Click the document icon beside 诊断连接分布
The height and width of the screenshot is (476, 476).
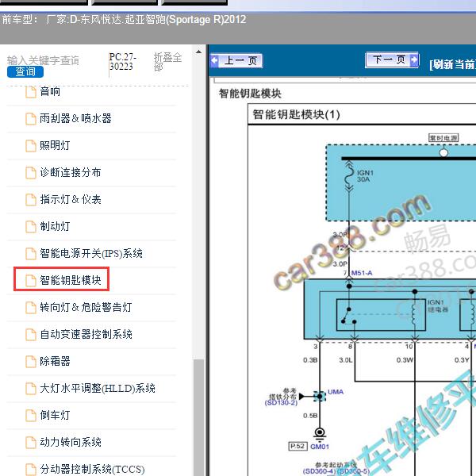(x=31, y=173)
